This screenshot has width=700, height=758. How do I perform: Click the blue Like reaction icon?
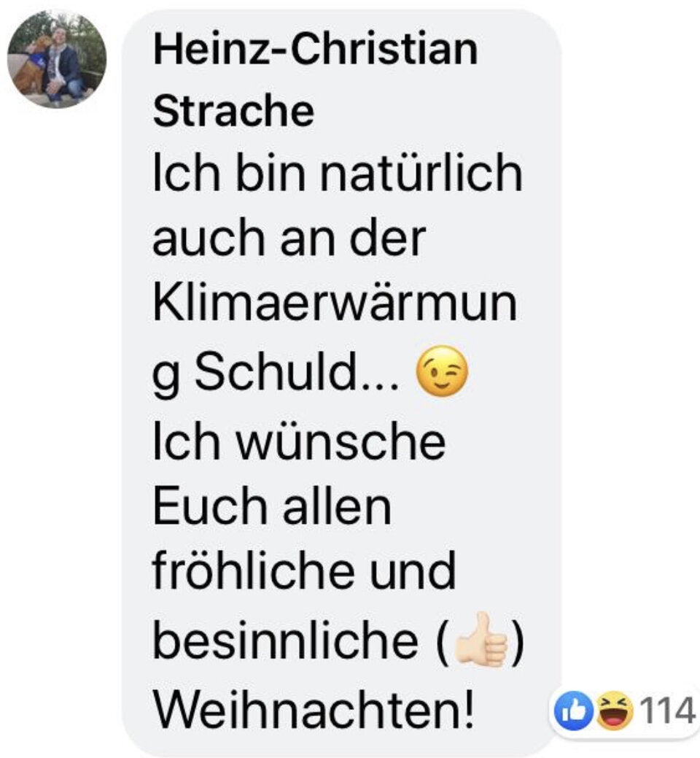click(573, 711)
